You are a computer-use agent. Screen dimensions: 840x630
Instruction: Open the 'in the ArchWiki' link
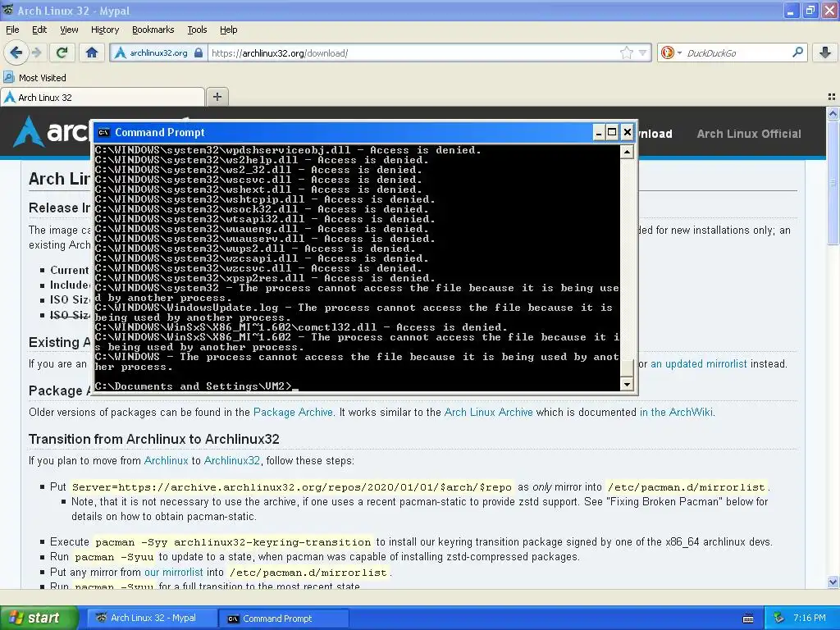tap(676, 412)
